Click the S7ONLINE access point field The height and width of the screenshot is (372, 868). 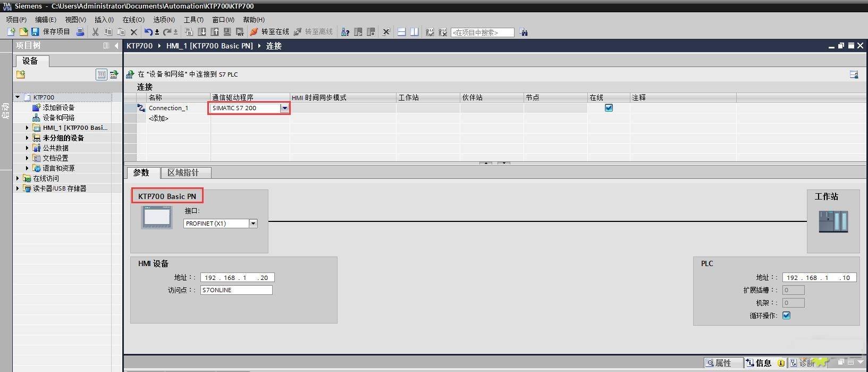pyautogui.click(x=237, y=290)
